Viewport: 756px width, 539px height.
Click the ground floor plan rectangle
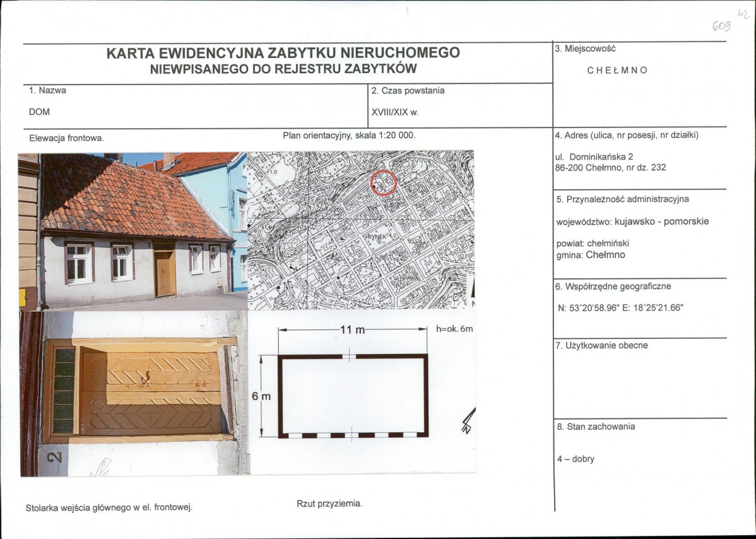click(353, 395)
